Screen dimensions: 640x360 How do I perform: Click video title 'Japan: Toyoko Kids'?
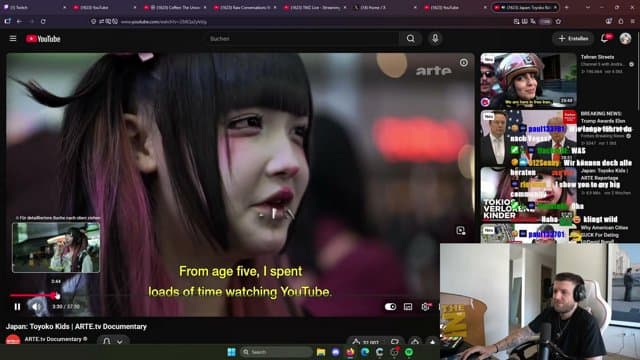tap(76, 327)
